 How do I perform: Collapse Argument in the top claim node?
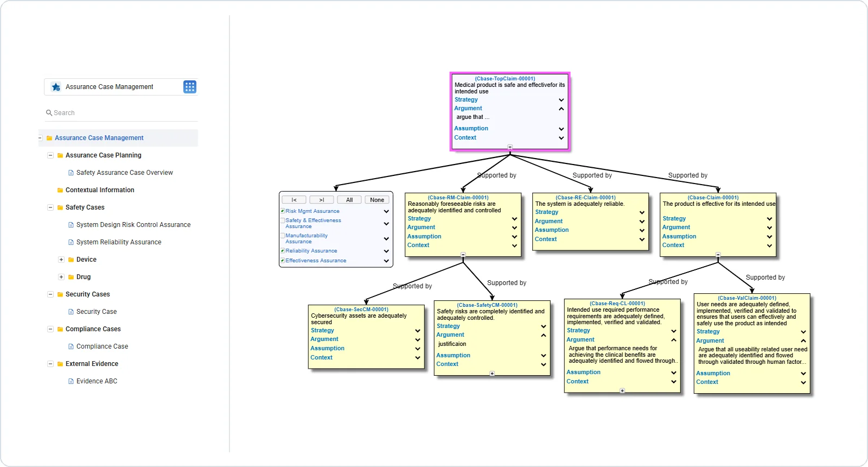(561, 109)
